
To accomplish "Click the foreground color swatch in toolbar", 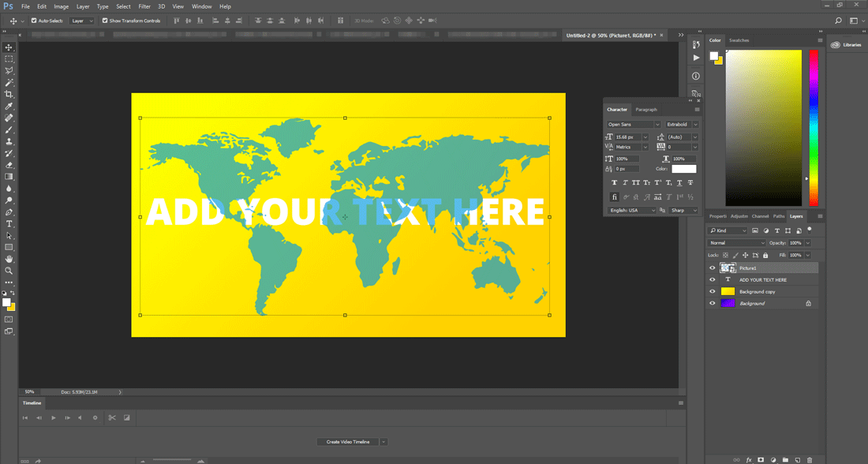I will [x=6, y=302].
